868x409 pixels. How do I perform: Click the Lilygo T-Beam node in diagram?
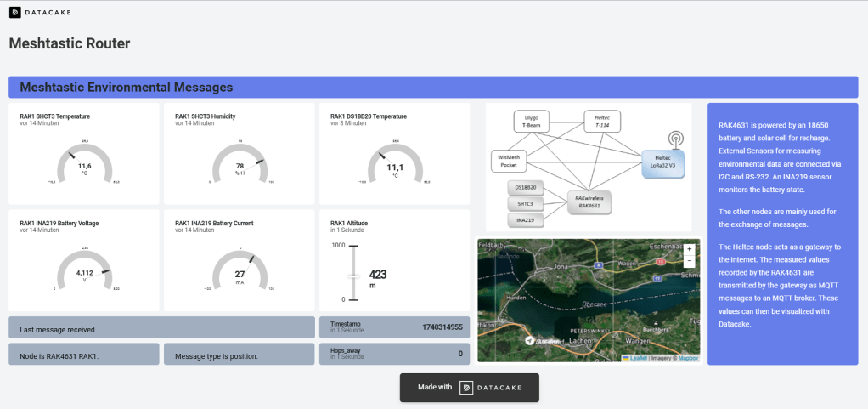point(532,122)
